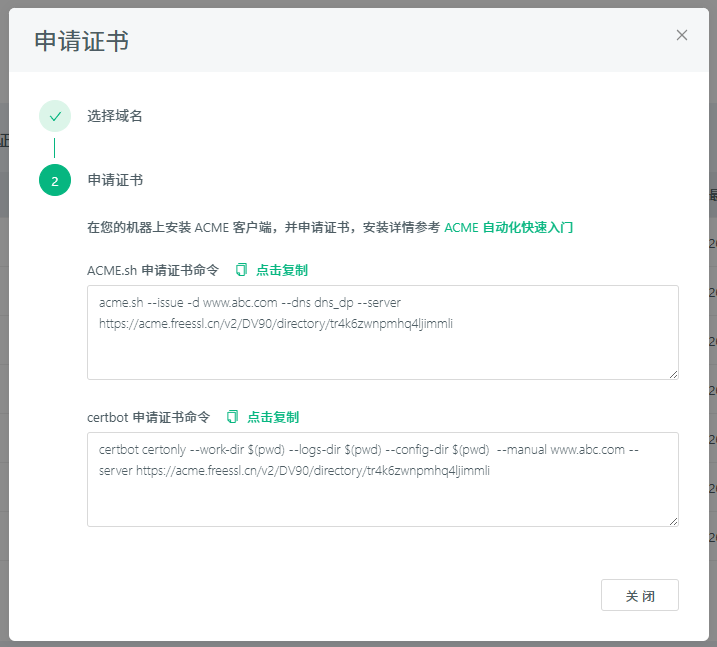
Task: Click the step 2 circle for 申请证书
Action: pyautogui.click(x=55, y=180)
